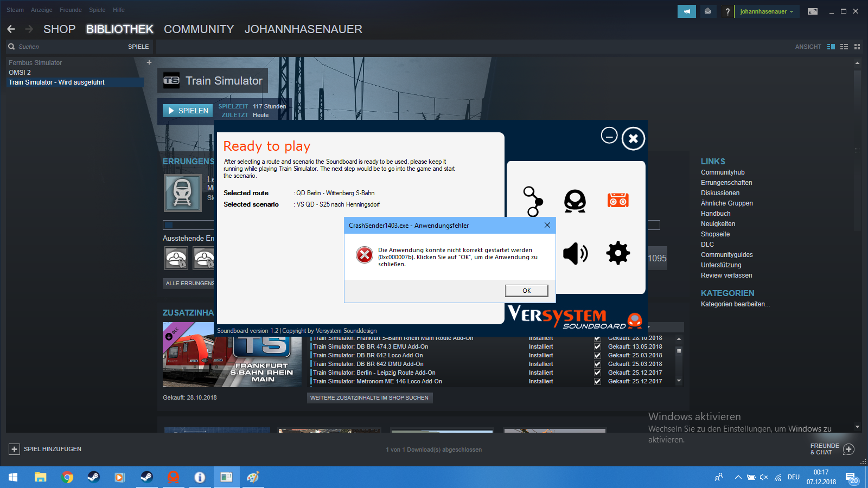Open the Freunde menu
The height and width of the screenshot is (488, 868).
point(71,10)
